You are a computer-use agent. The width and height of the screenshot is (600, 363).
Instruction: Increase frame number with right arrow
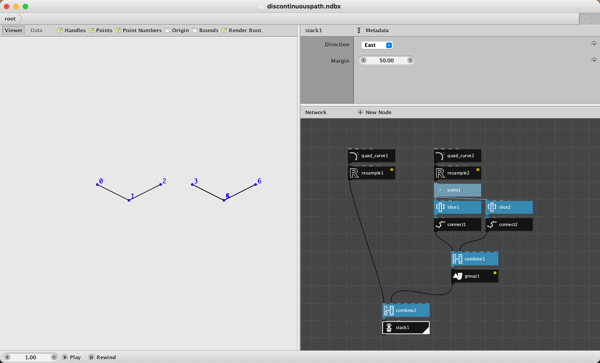pos(54,357)
